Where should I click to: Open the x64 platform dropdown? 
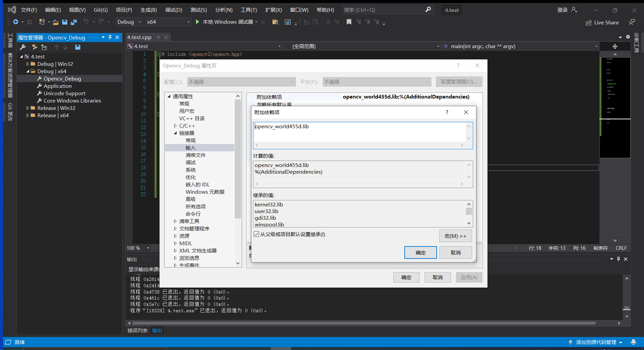tap(168, 22)
